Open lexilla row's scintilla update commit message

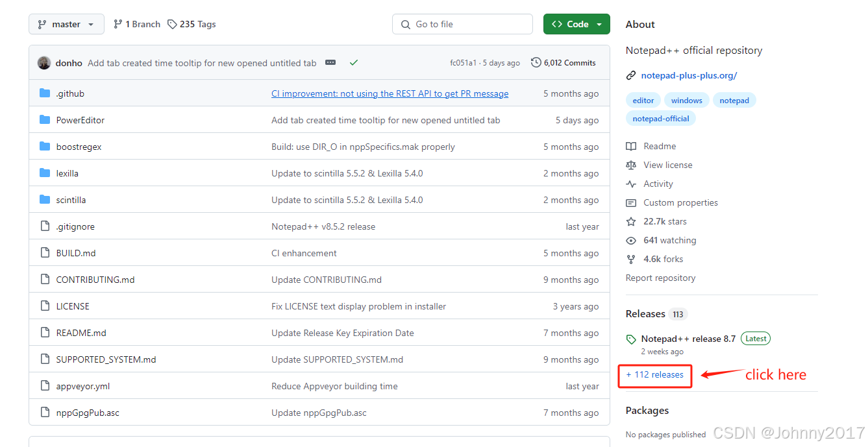click(x=347, y=173)
